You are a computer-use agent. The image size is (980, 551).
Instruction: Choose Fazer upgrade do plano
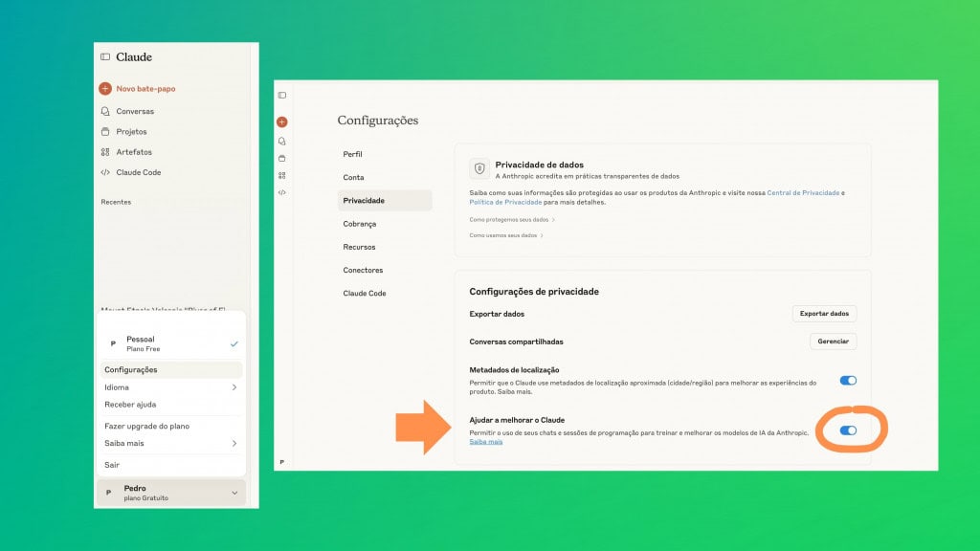pos(170,426)
